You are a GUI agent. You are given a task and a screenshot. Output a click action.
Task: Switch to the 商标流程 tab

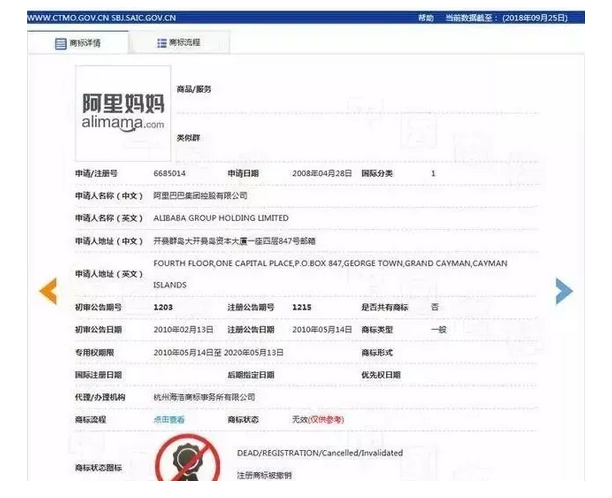click(x=179, y=43)
